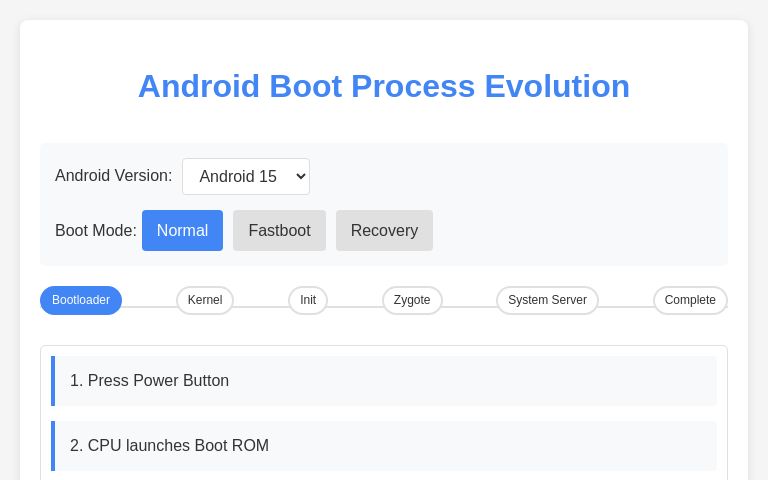Click the 'Android Version:' label
Viewport: 768px width, 480px height.
point(113,176)
